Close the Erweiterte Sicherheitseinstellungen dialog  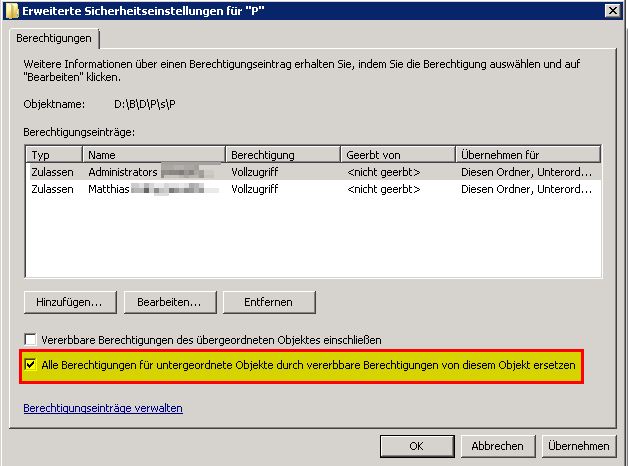click(609, 11)
